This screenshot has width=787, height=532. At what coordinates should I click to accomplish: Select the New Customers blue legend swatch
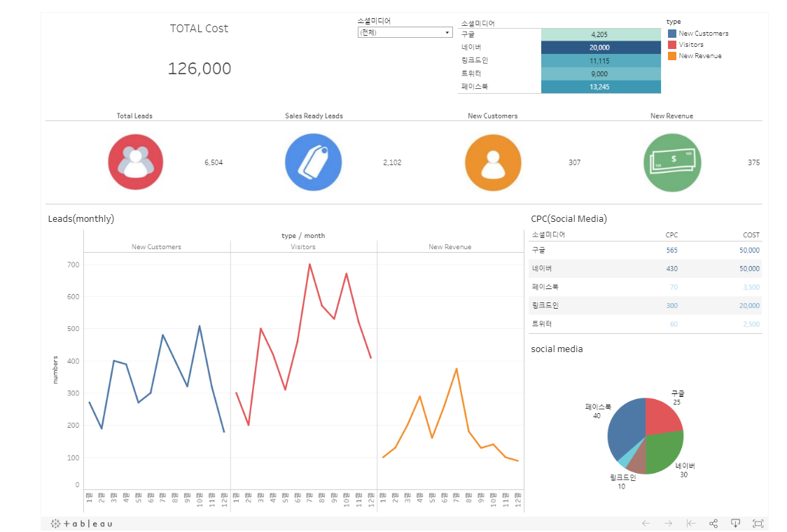[x=672, y=34]
